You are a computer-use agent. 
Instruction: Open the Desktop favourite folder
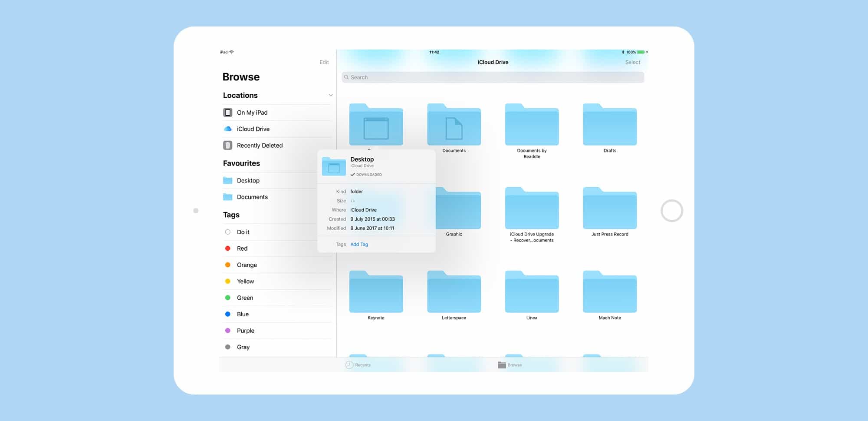click(x=248, y=180)
